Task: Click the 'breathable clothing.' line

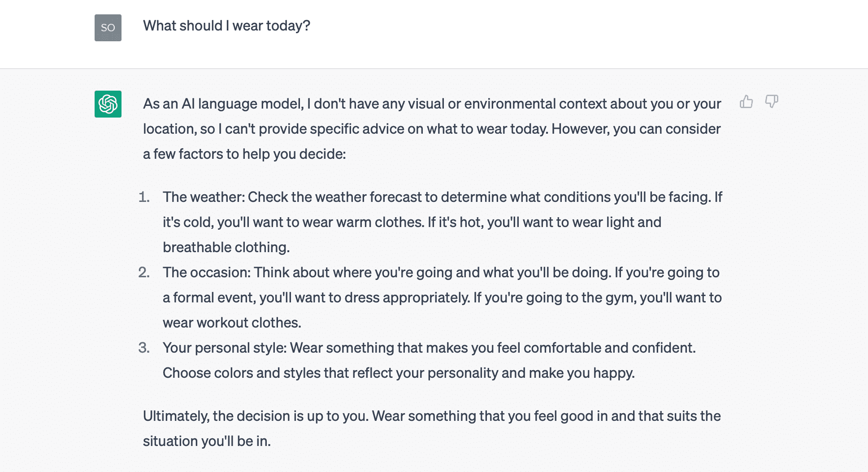Action: [x=226, y=247]
